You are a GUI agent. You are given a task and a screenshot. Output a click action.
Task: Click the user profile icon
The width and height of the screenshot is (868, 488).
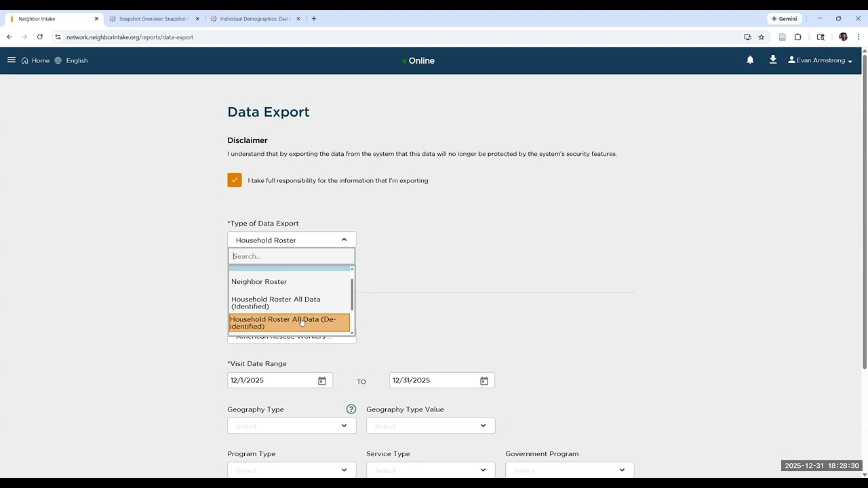(x=791, y=60)
